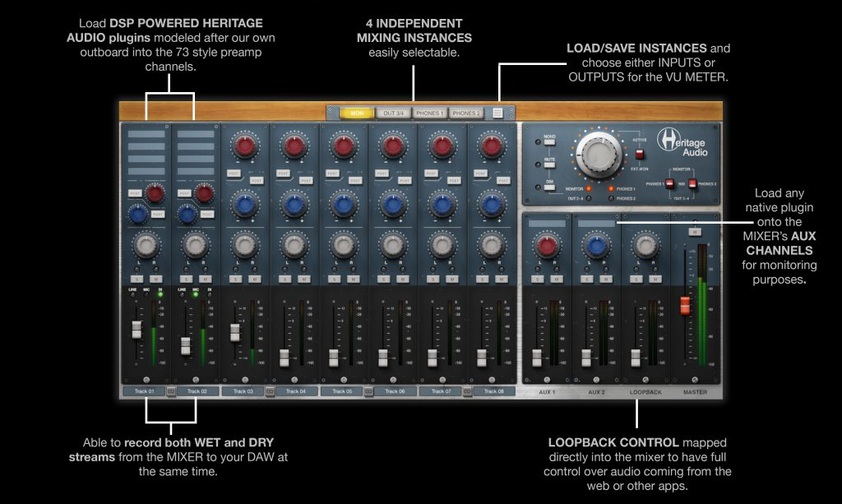Click the Track 05 name label
The image size is (842, 504).
(x=342, y=391)
